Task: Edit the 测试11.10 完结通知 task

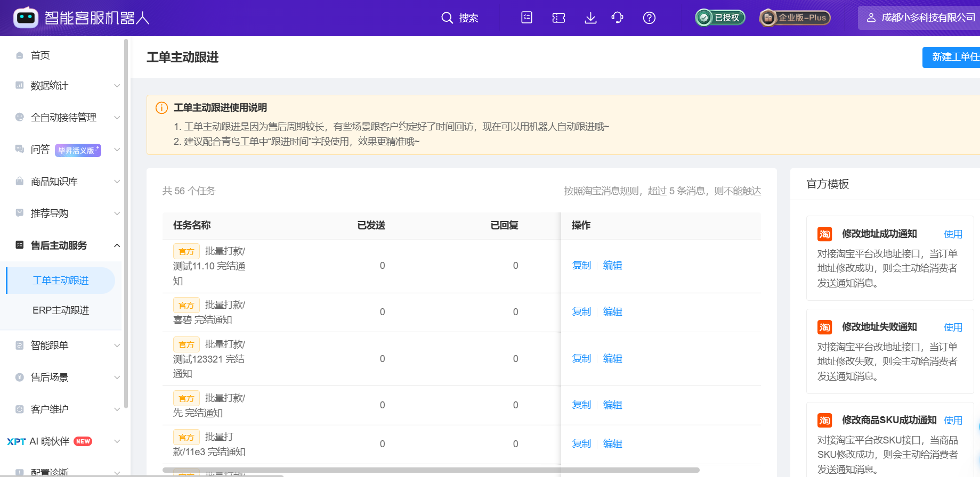Action: [x=612, y=266]
